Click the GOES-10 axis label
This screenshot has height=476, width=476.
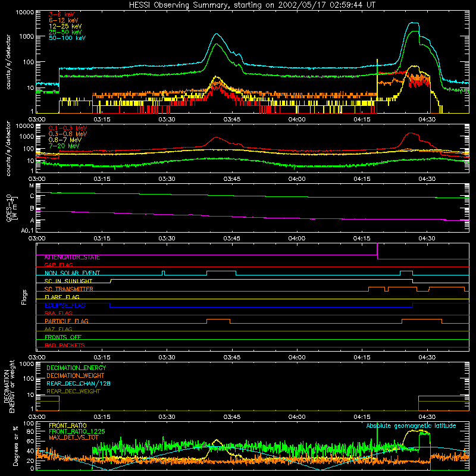(x=11, y=208)
